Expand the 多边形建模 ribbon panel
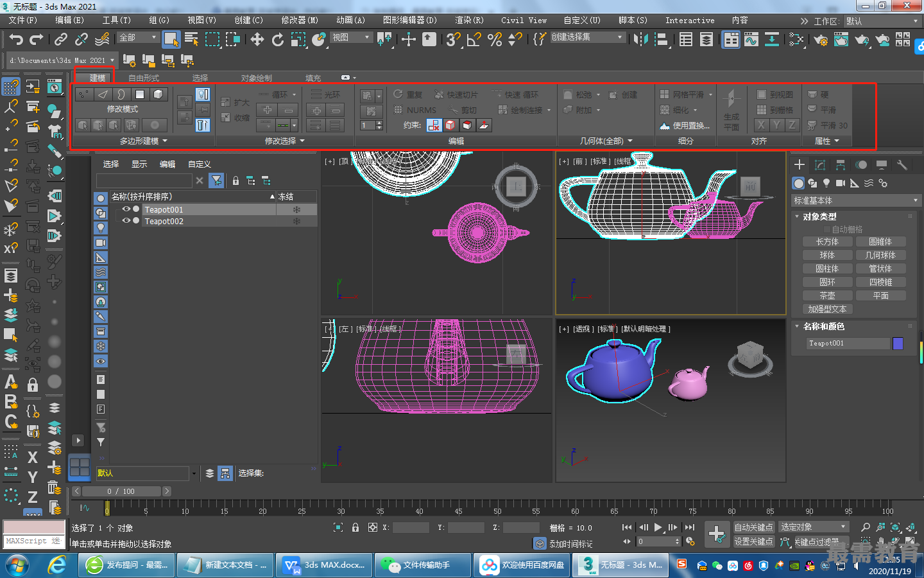The width and height of the screenshot is (924, 578). point(143,141)
